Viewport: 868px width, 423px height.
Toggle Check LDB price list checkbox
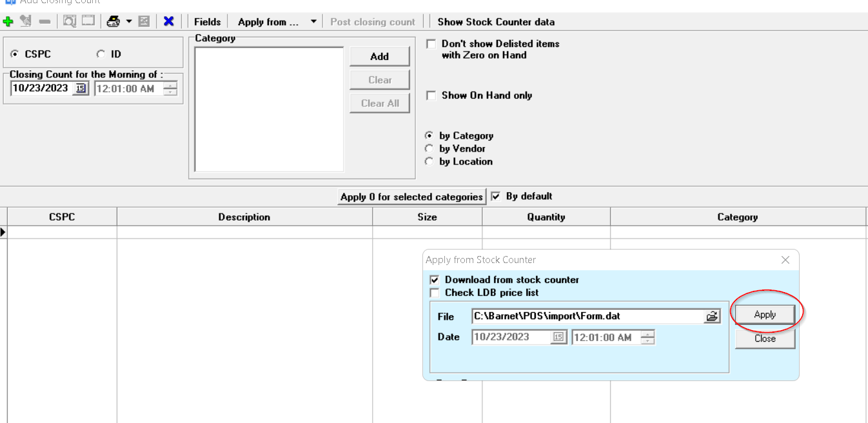pos(435,293)
